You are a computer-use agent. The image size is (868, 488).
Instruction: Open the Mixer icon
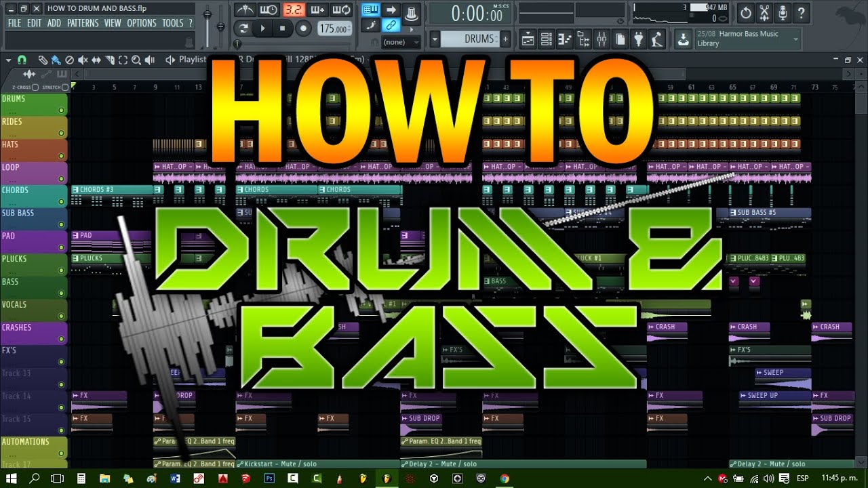click(601, 39)
